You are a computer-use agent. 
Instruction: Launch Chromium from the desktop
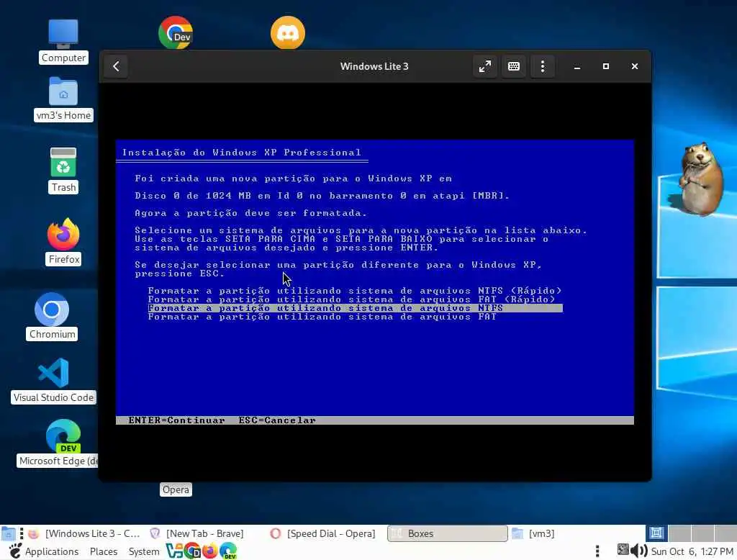[x=52, y=316]
